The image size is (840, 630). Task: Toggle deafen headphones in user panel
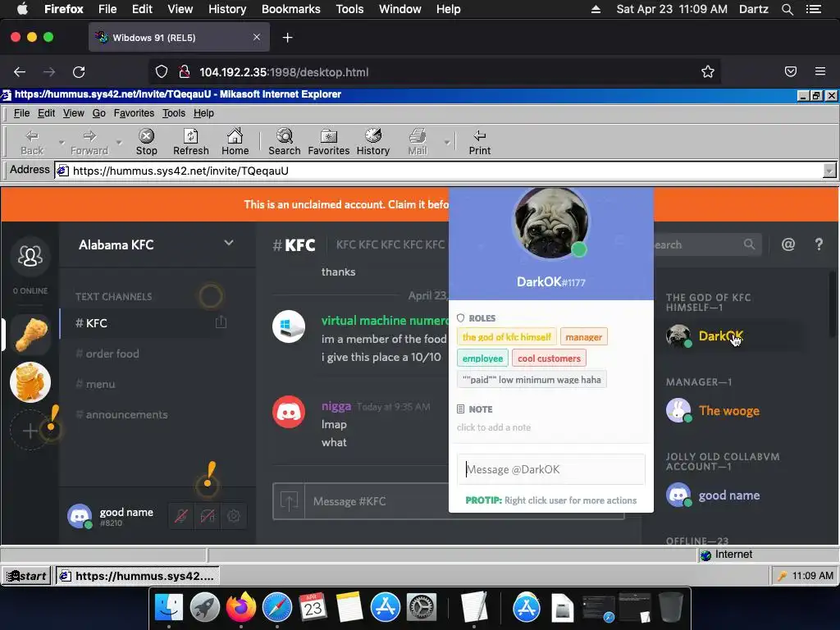point(208,516)
